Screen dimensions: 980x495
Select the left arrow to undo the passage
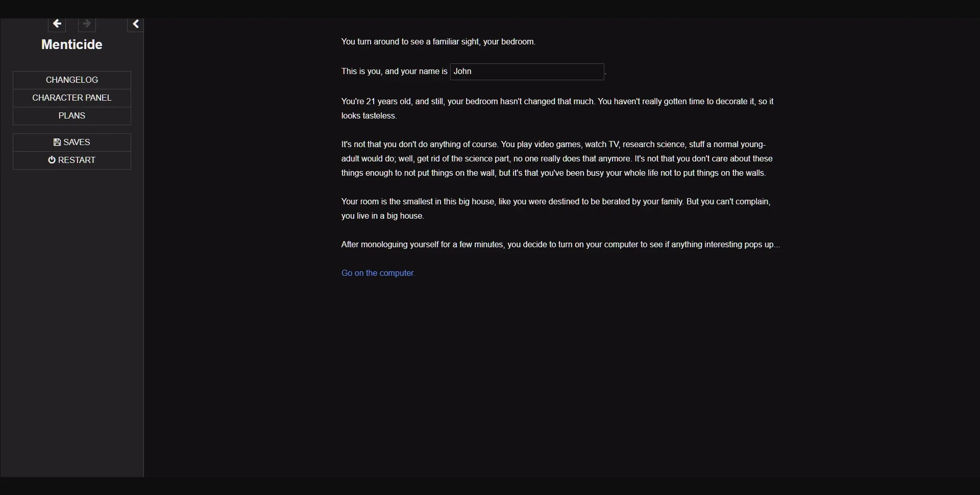(56, 23)
